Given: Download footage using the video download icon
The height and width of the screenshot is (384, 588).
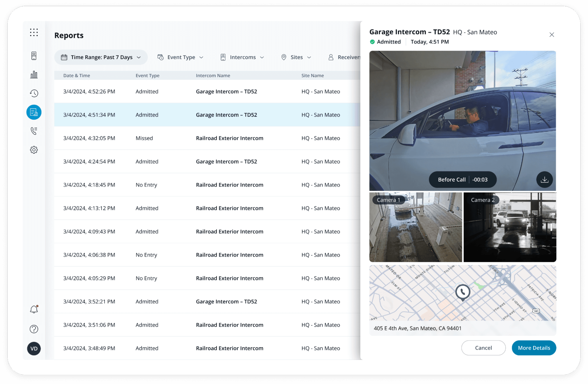Looking at the screenshot, I should [544, 179].
